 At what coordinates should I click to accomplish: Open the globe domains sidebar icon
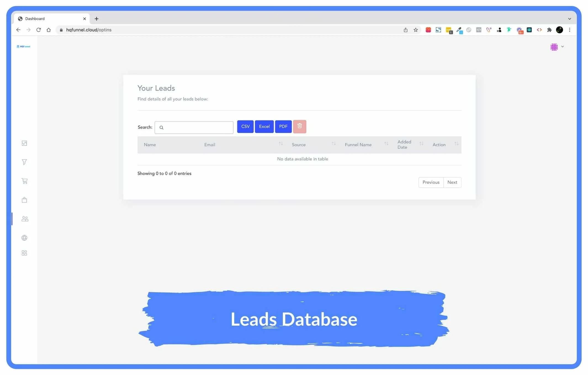tap(24, 238)
